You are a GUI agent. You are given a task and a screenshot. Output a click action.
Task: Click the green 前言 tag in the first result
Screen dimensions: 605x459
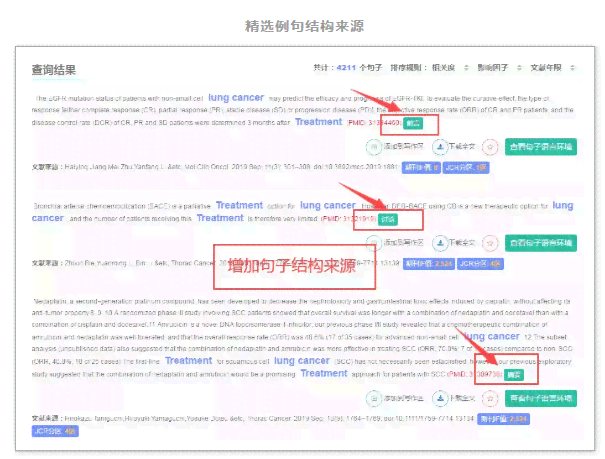(413, 123)
